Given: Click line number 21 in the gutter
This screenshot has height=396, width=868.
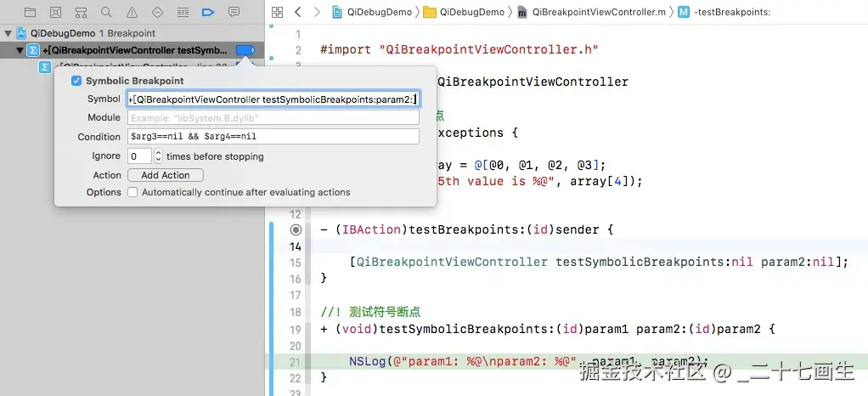Looking at the screenshot, I should 296,362.
